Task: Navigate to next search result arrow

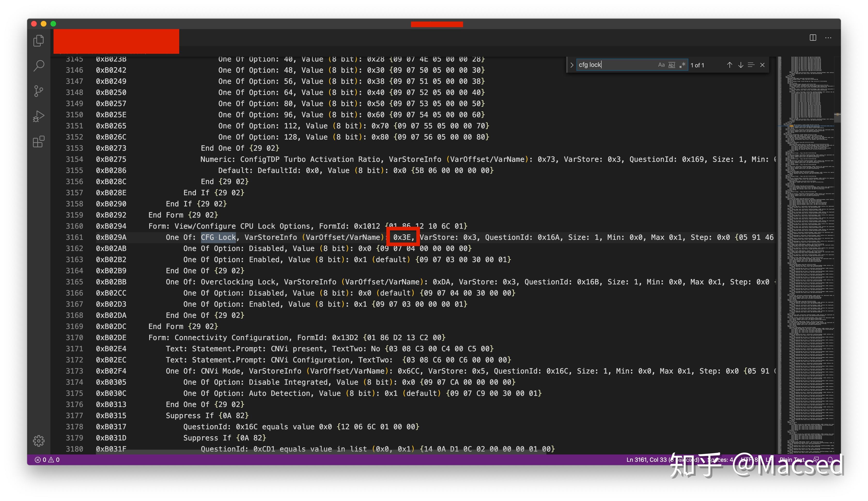Action: (741, 65)
